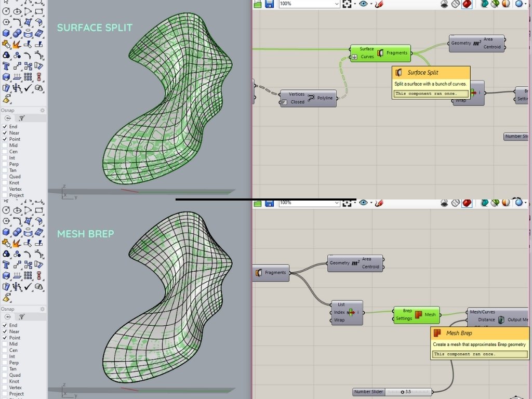
Task: Open the eye preview dropdown in the lower toolbar
Action: (371, 203)
